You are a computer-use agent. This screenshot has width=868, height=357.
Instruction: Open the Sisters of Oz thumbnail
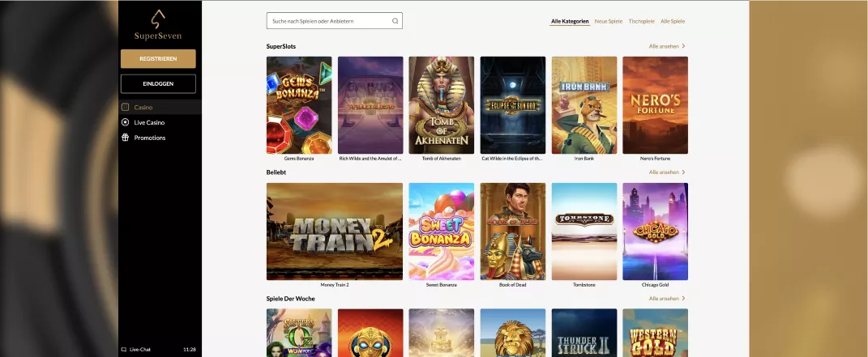299,333
